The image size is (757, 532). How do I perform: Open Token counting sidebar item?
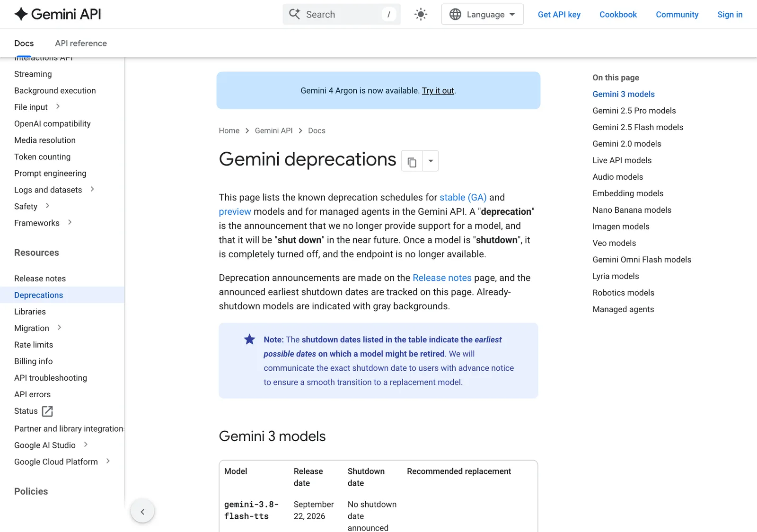(42, 157)
